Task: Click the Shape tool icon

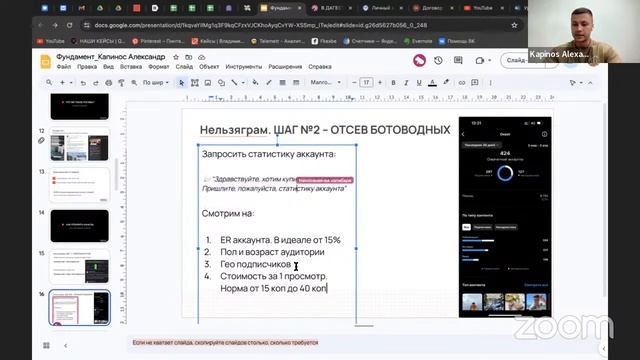Action: (221, 83)
